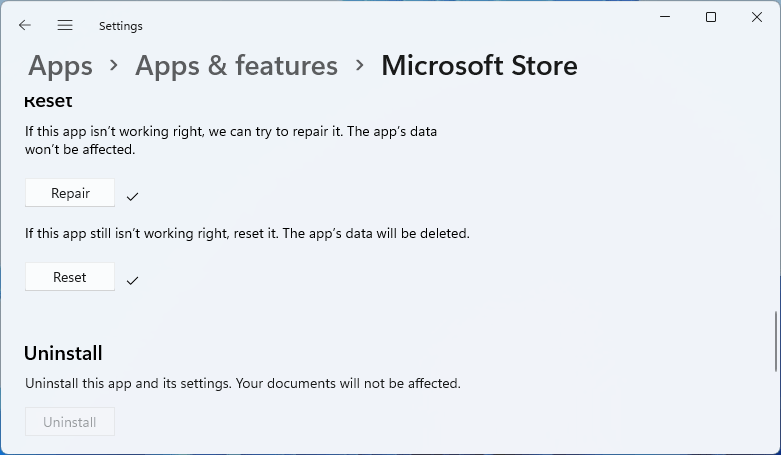Click the reset data deletion warning text
Viewport: 781px width, 455px height.
(247, 234)
